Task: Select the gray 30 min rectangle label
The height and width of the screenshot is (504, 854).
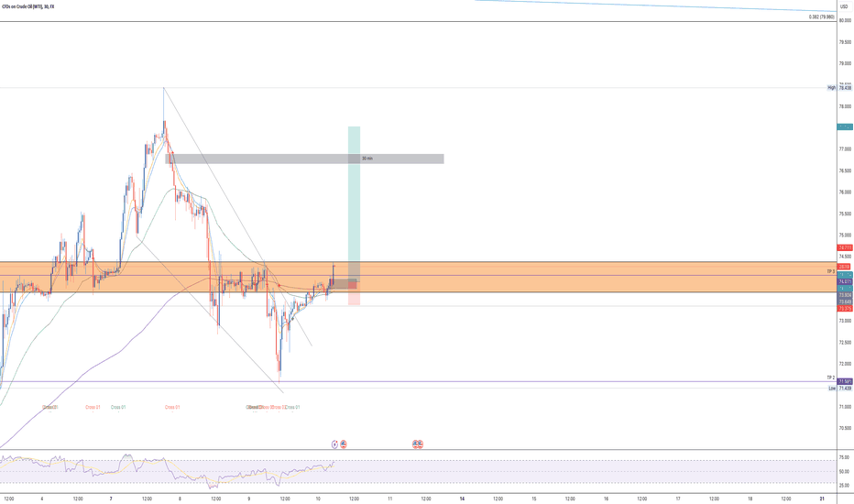Action: coord(367,159)
